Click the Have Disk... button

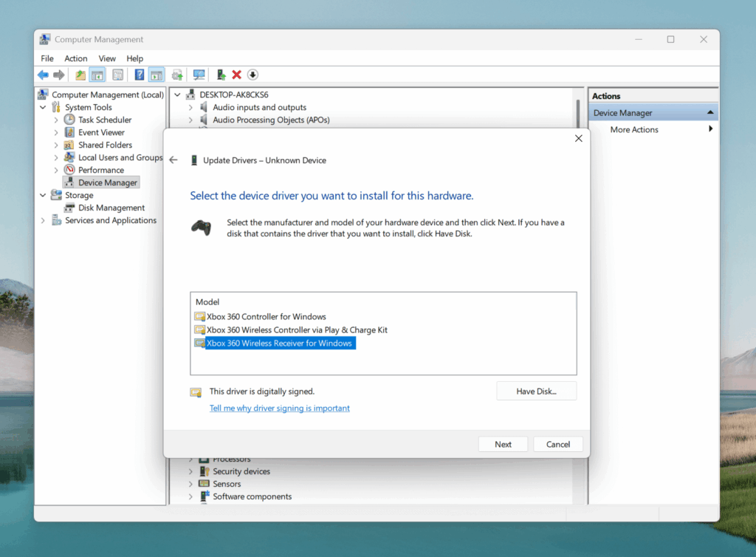[536, 392]
